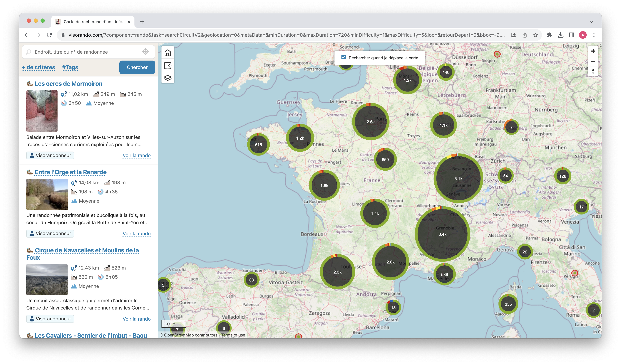Reset map orientation with compass arrow
Image resolution: width=621 pixels, height=364 pixels.
[593, 71]
